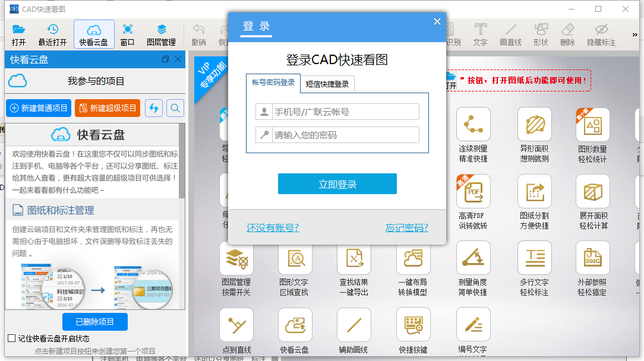The image size is (644, 361).
Task: Open 图层管理 按需开关 feature icon
Action: click(x=236, y=258)
